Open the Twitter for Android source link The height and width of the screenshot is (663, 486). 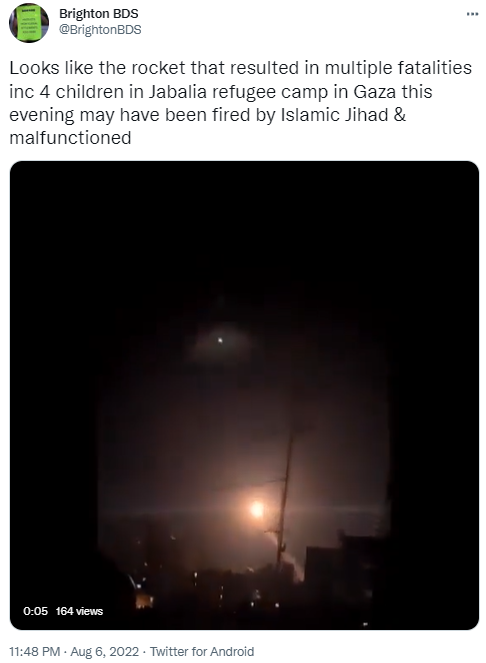(202, 651)
